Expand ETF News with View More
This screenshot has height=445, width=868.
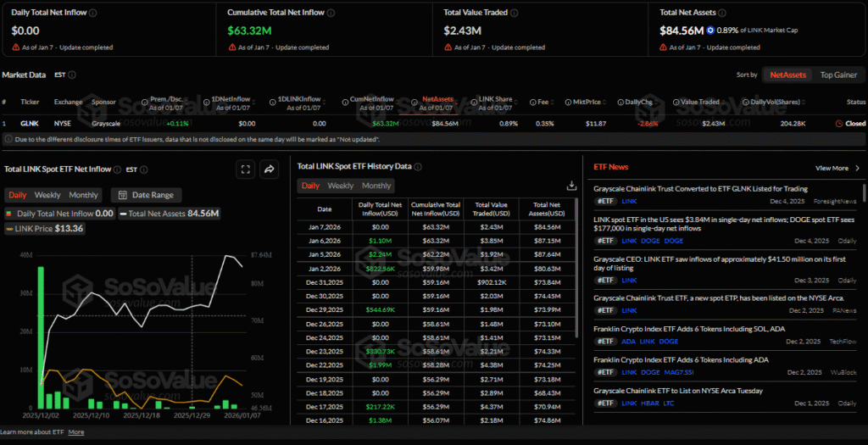[836, 168]
